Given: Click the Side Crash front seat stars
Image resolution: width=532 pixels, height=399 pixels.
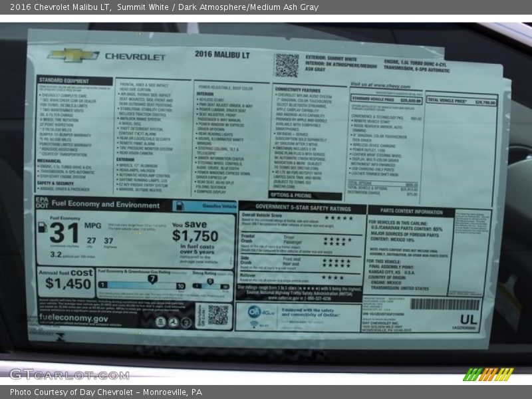Looking at the screenshot, I should 336,261.
